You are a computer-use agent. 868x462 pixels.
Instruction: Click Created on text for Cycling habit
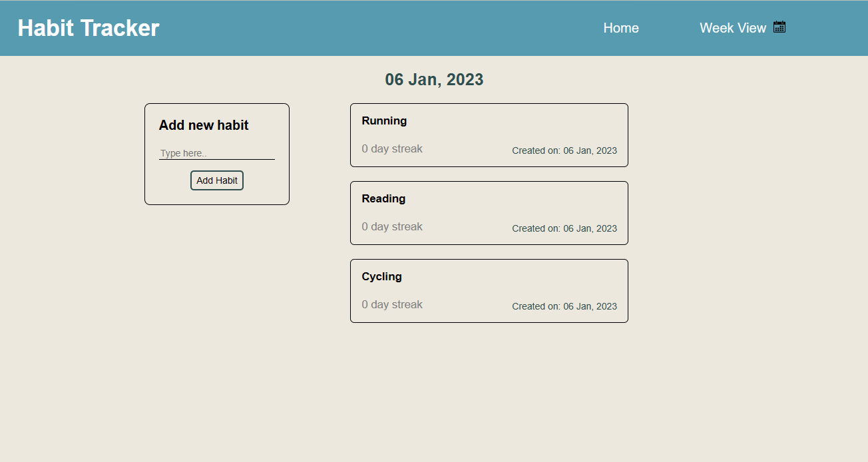564,306
